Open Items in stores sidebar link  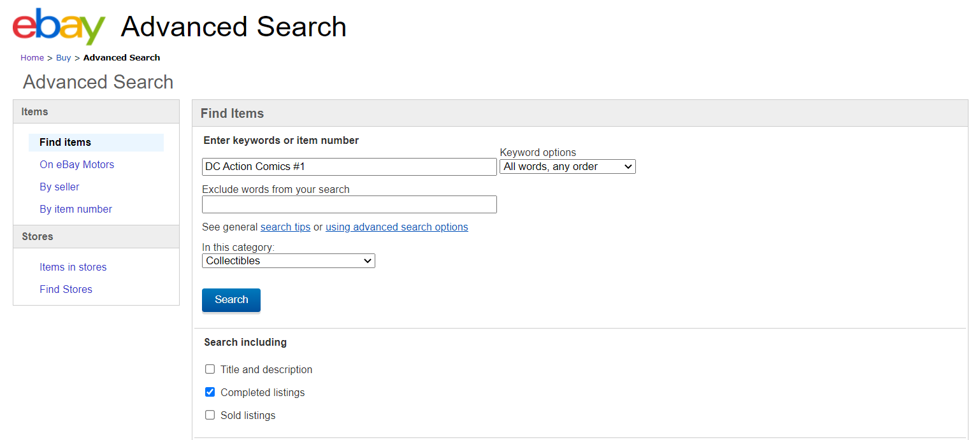73,267
